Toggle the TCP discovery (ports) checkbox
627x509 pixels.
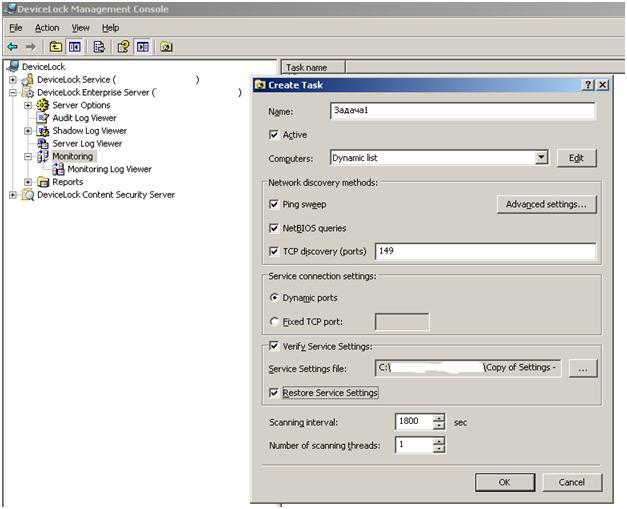click(274, 252)
